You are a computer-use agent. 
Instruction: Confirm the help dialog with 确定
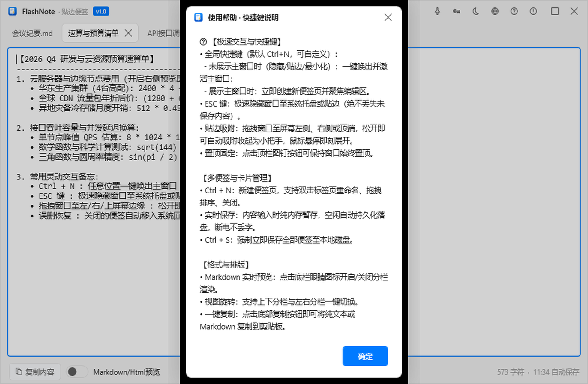[365, 356]
